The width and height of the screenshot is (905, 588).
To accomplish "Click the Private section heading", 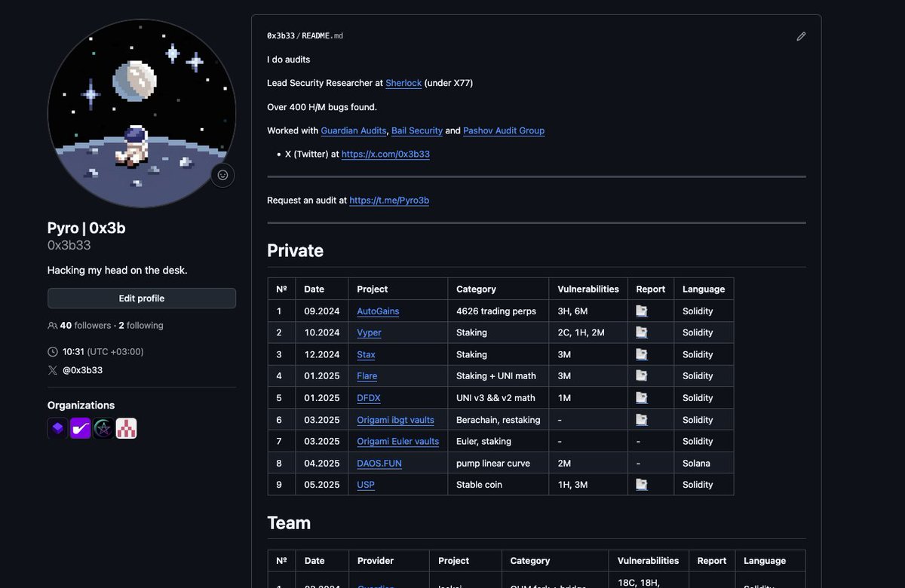I will [x=295, y=251].
